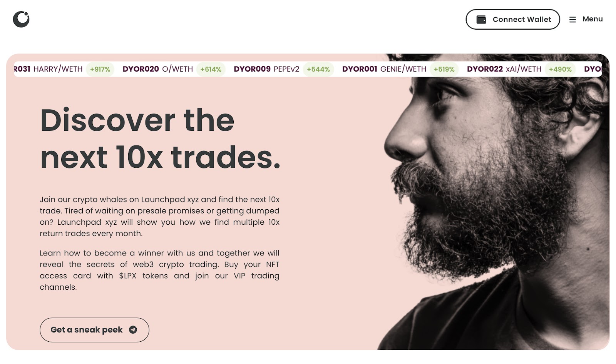Viewport: 616px width, 364px height.
Task: Click the wallet icon in Connect Wallet
Action: point(481,20)
